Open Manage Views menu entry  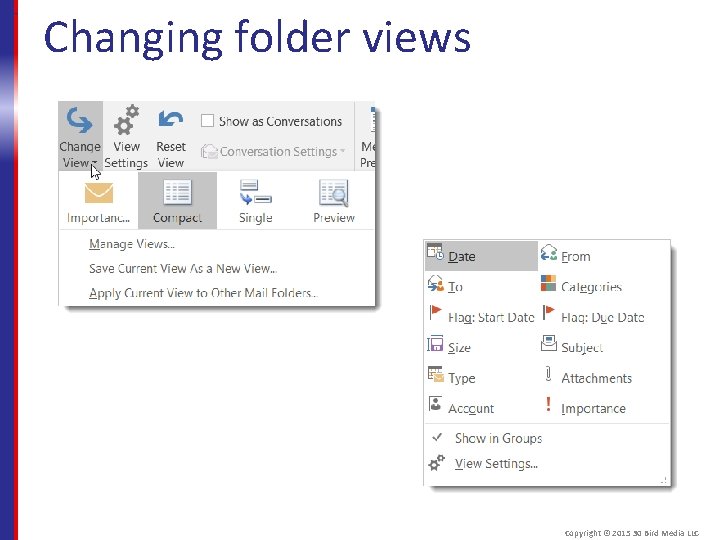pyautogui.click(x=132, y=244)
